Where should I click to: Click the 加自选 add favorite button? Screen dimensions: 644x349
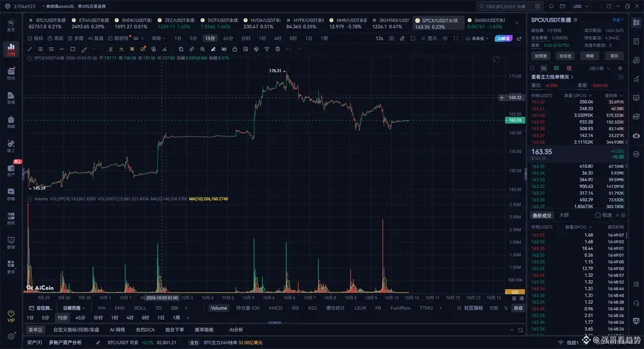click(x=565, y=56)
